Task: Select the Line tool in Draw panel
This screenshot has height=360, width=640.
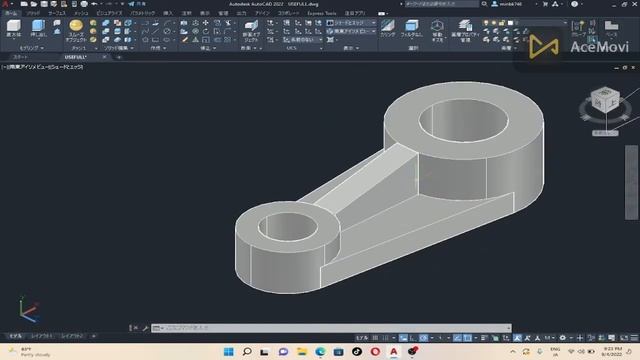Action: pos(155,31)
